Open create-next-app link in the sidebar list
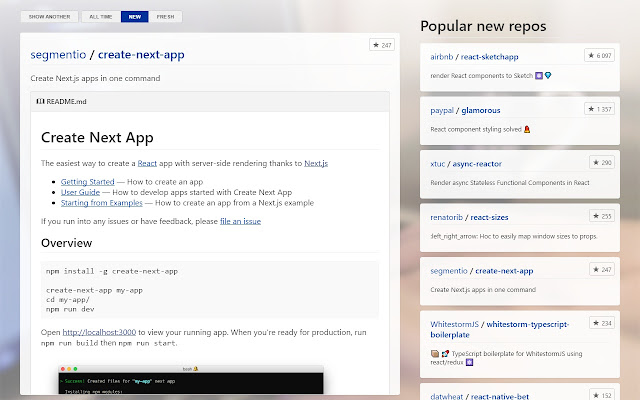 point(504,271)
